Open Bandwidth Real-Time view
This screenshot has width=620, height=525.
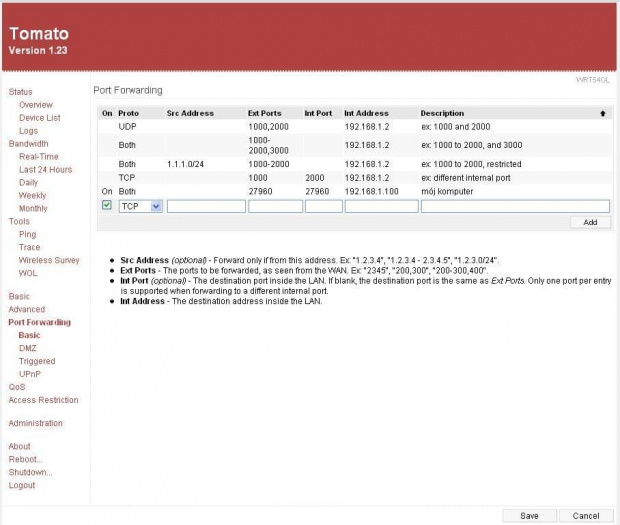click(x=38, y=157)
